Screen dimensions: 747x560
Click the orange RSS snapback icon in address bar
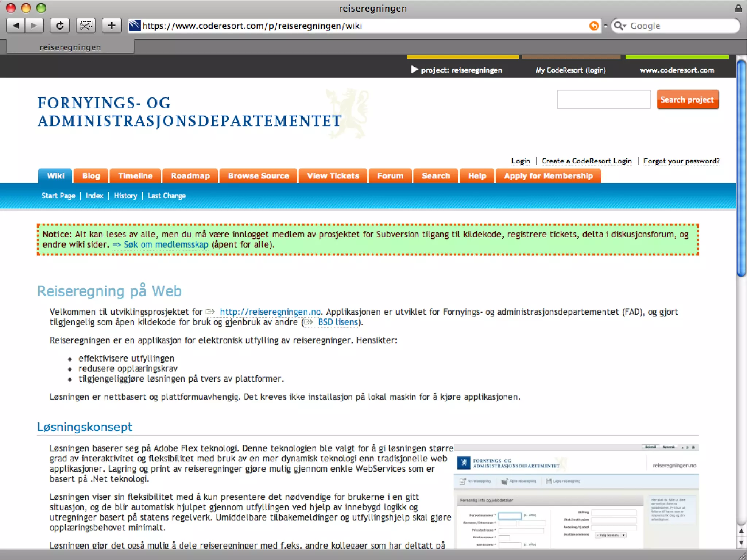pyautogui.click(x=594, y=26)
